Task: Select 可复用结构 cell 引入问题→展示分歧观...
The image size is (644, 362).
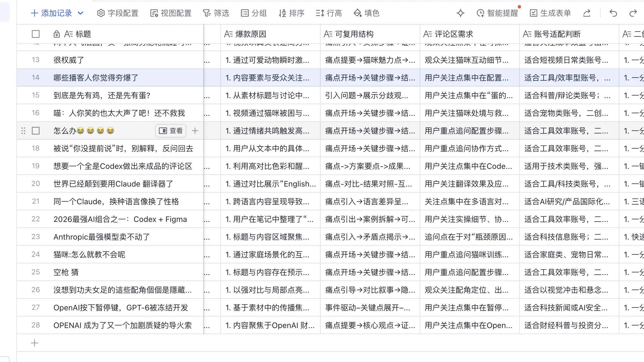Action: tap(370, 95)
